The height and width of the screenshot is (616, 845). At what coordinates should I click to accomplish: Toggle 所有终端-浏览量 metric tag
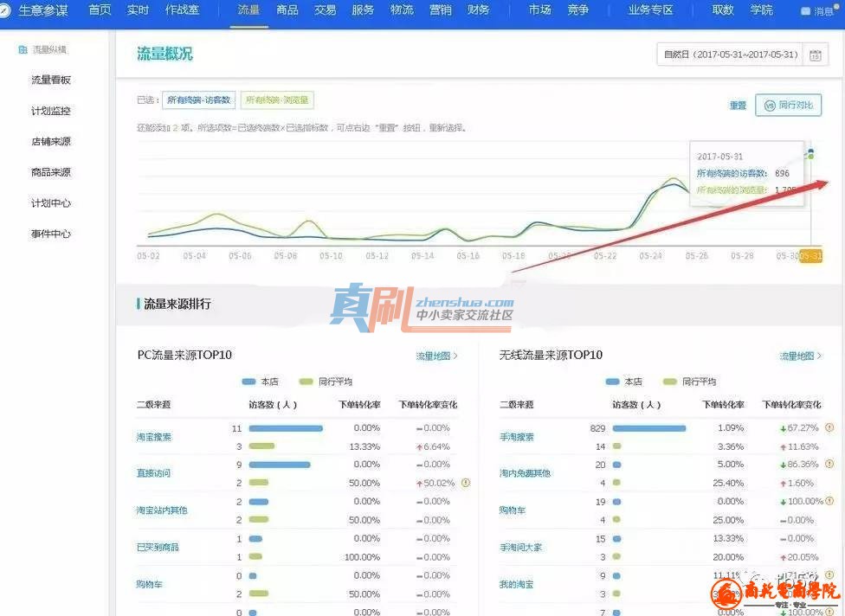point(277,100)
